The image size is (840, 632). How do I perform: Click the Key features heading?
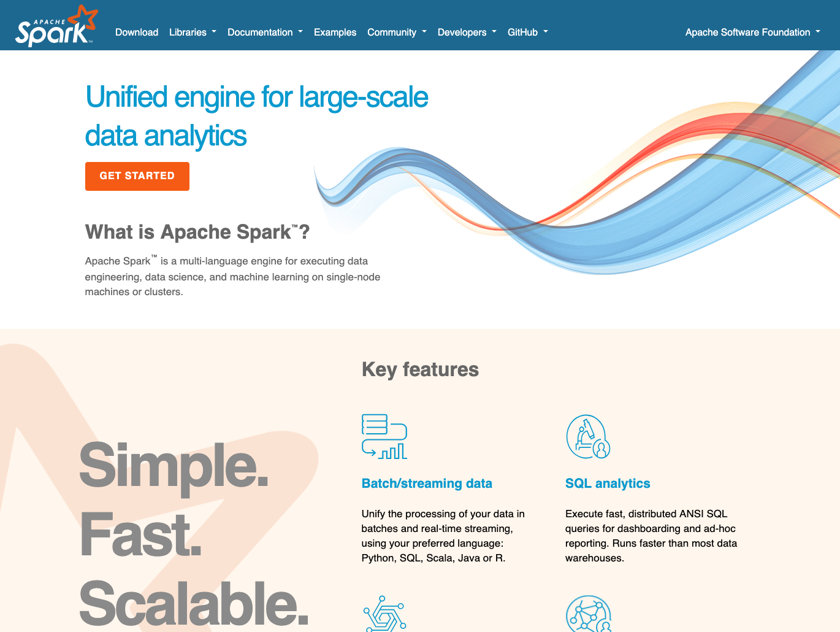(x=420, y=369)
